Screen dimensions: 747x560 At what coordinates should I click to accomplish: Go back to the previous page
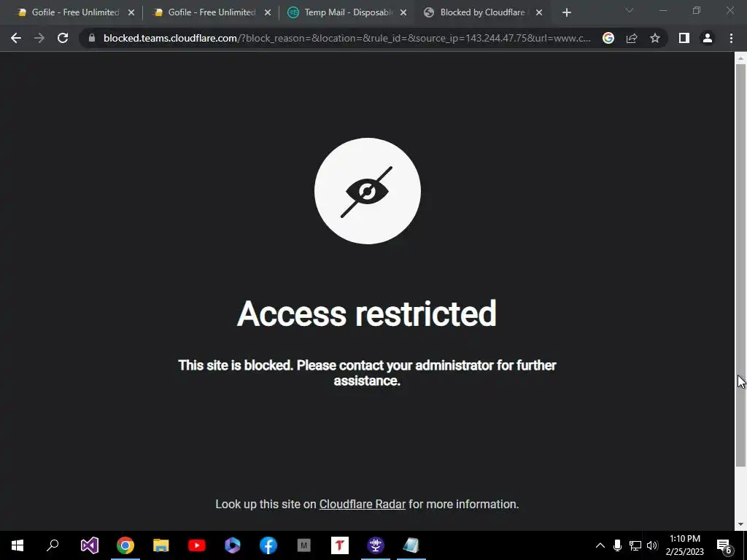point(16,38)
